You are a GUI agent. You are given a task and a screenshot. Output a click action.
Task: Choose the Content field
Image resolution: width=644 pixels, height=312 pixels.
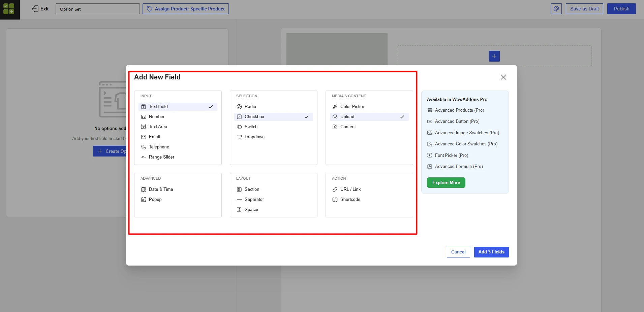coord(369,127)
